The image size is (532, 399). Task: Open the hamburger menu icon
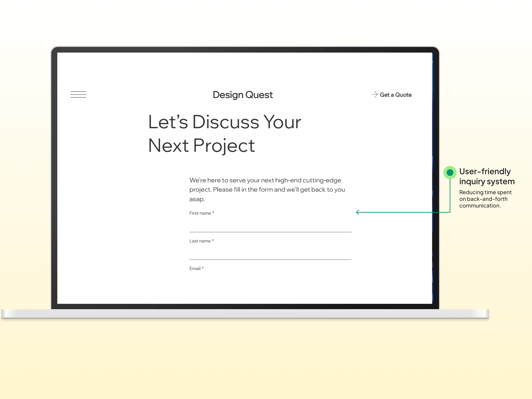click(78, 94)
